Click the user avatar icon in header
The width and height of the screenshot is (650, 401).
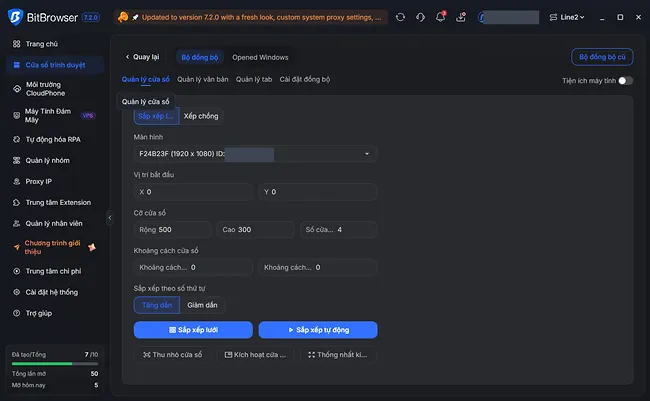(x=481, y=17)
